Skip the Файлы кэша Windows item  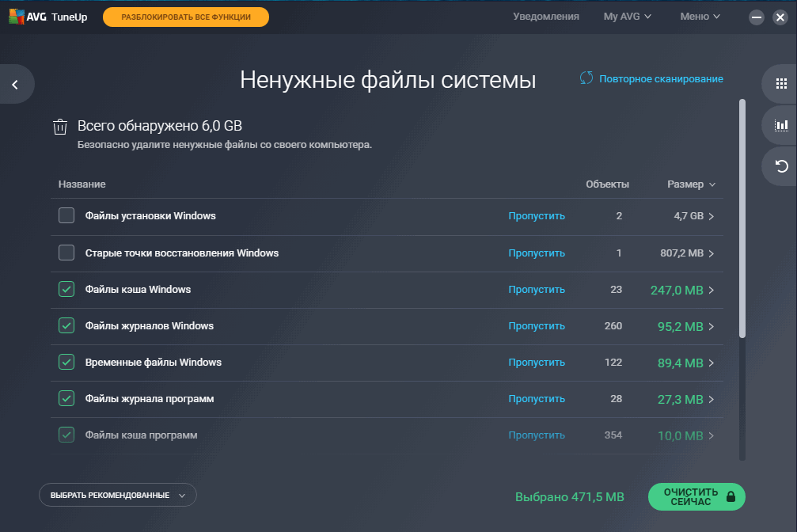(537, 290)
